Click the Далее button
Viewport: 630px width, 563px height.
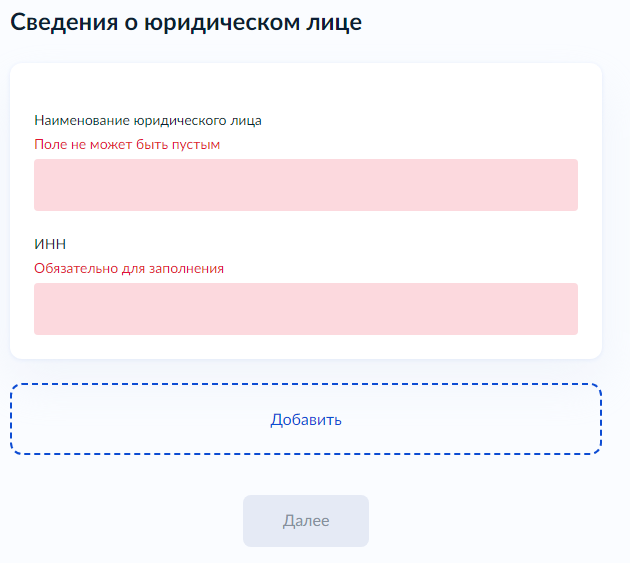pyautogui.click(x=305, y=521)
